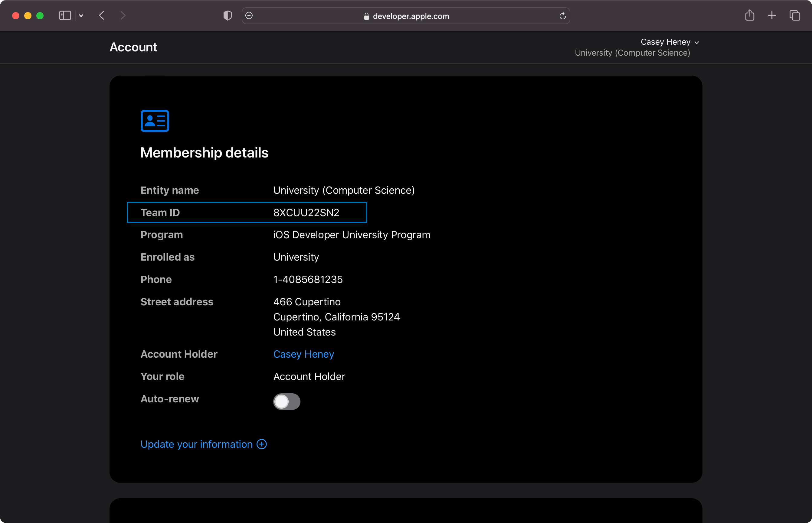The image size is (812, 523).
Task: Select the Account menu item
Action: [x=133, y=47]
